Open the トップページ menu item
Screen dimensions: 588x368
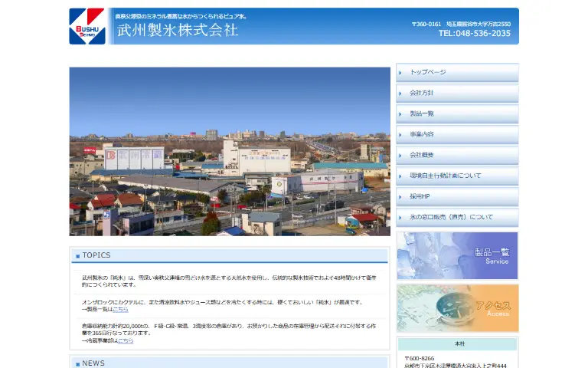(x=457, y=73)
